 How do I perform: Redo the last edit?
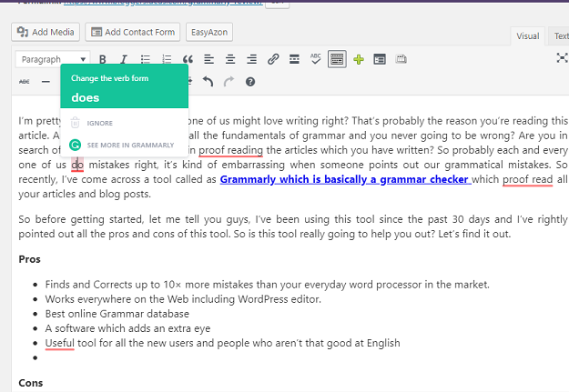click(229, 82)
